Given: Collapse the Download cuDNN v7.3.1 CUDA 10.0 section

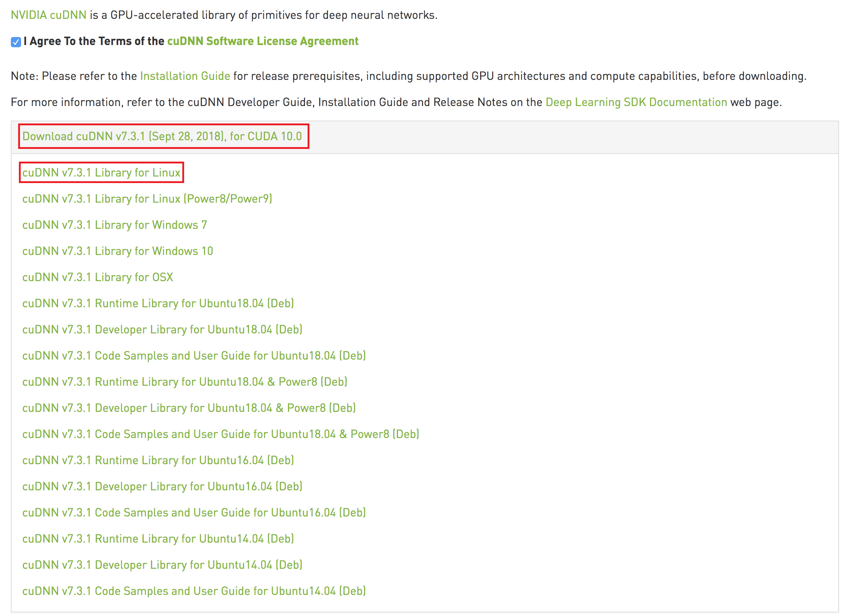Looking at the screenshot, I should pyautogui.click(x=162, y=136).
